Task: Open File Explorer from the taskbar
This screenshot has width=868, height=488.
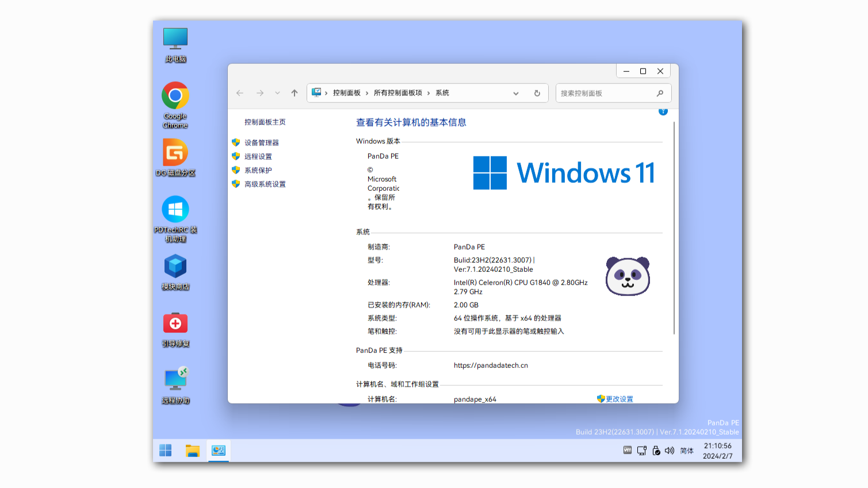Action: pos(192,451)
